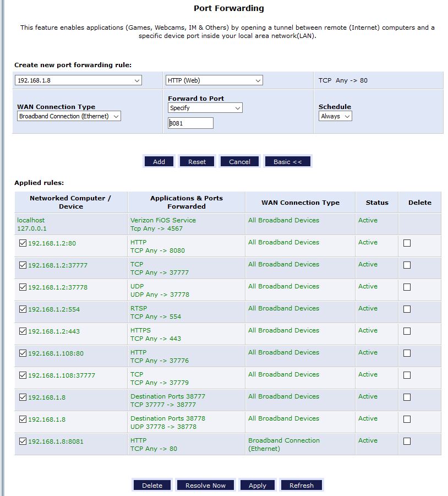448x496 pixels.
Task: Uncheck the 192.168.1.2:37777 rule checkbox
Action: pos(23,265)
